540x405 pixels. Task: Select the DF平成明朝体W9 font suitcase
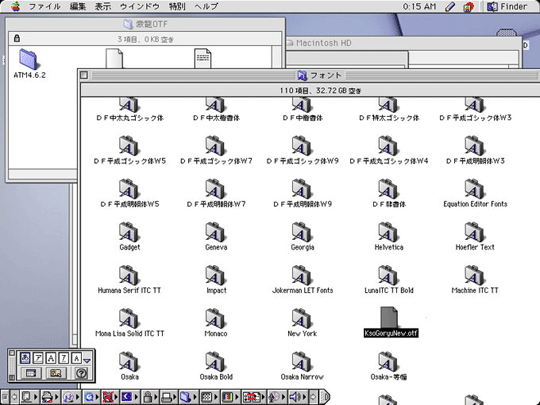(x=302, y=189)
